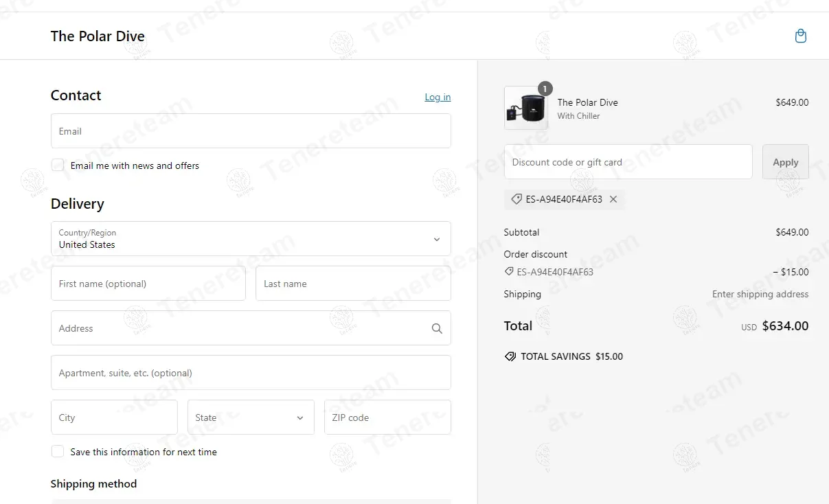The width and height of the screenshot is (829, 504).
Task: Click the Total Savings tag icon
Action: 510,357
